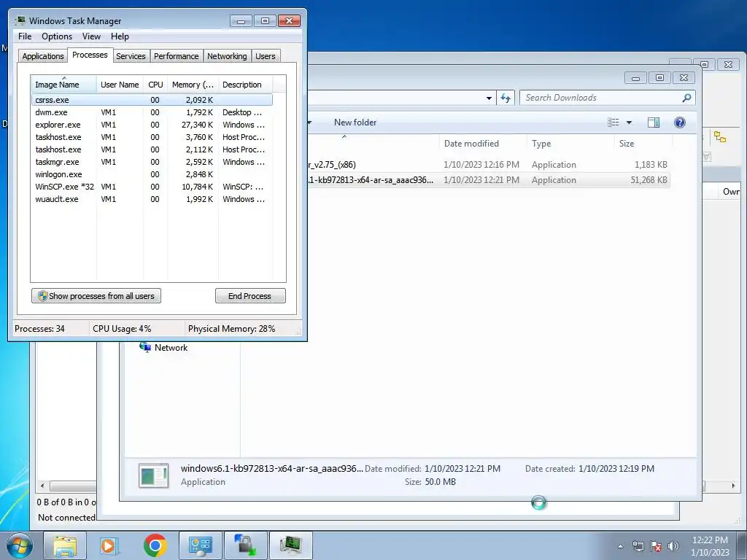Sort processes by CPU column

(155, 85)
